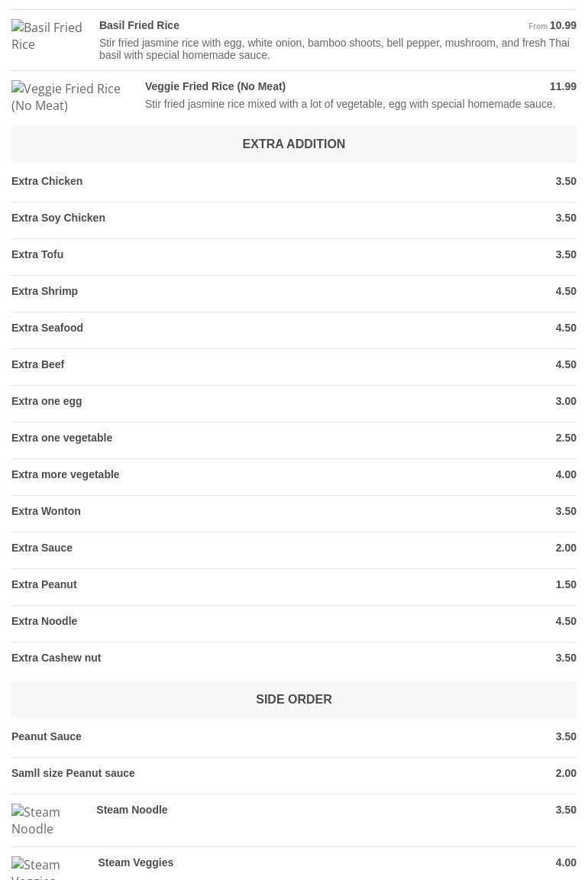Order the Peanut Sauce side
This screenshot has width=588, height=880.
pyautogui.click(x=47, y=736)
